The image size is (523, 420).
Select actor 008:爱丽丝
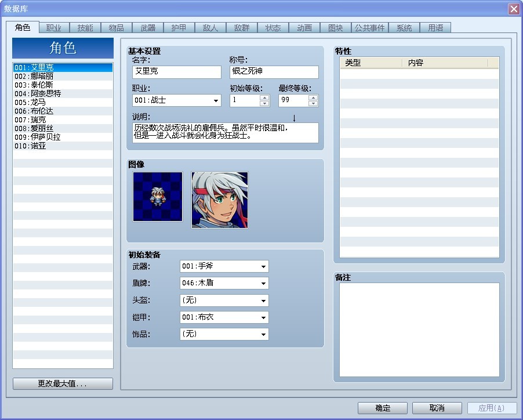click(x=63, y=128)
